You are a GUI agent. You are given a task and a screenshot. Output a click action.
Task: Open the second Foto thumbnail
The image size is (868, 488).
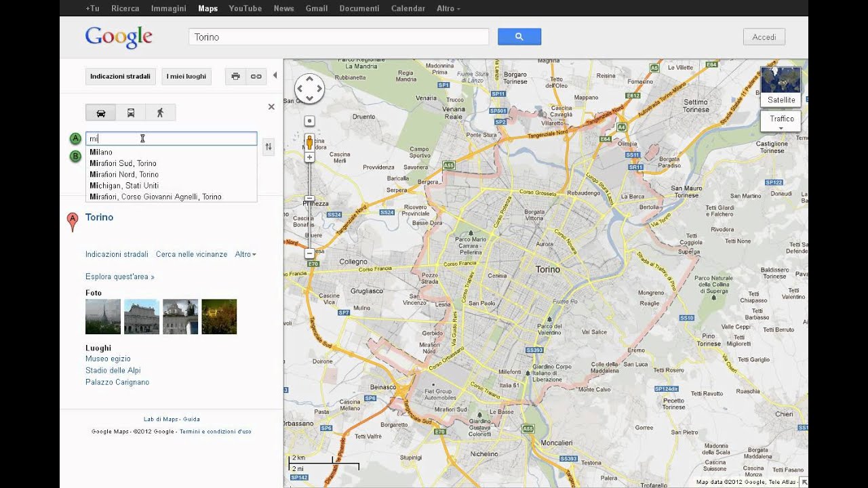click(x=142, y=317)
